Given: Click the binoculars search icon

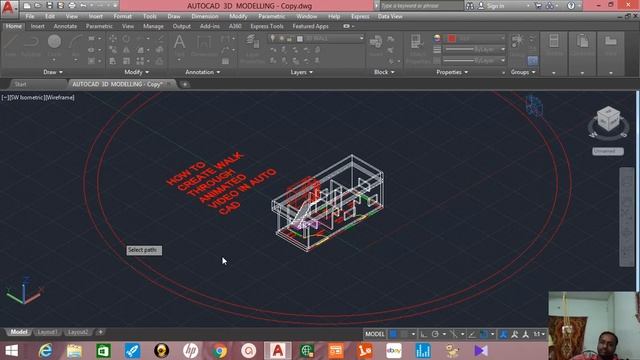Looking at the screenshot, I should click(470, 5).
